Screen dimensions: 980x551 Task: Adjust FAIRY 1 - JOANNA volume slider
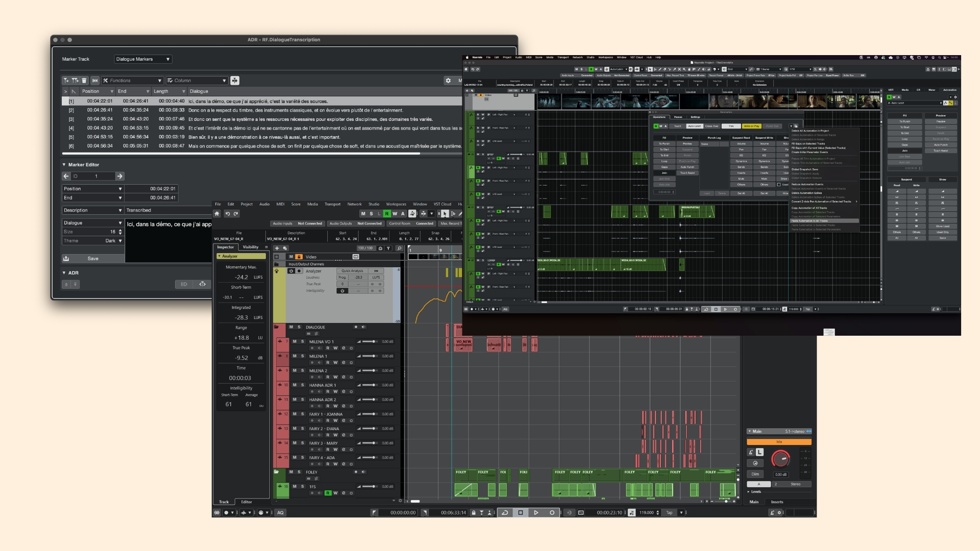374,414
